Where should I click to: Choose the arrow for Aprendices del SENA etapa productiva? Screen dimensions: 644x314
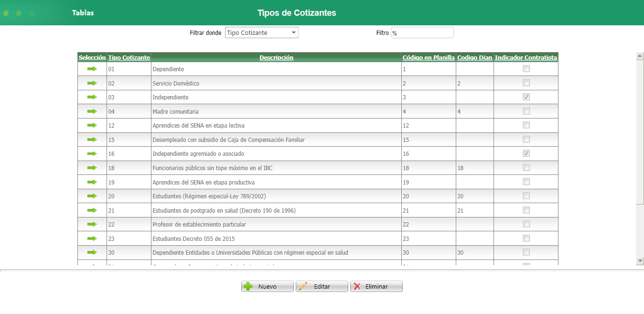click(x=92, y=182)
